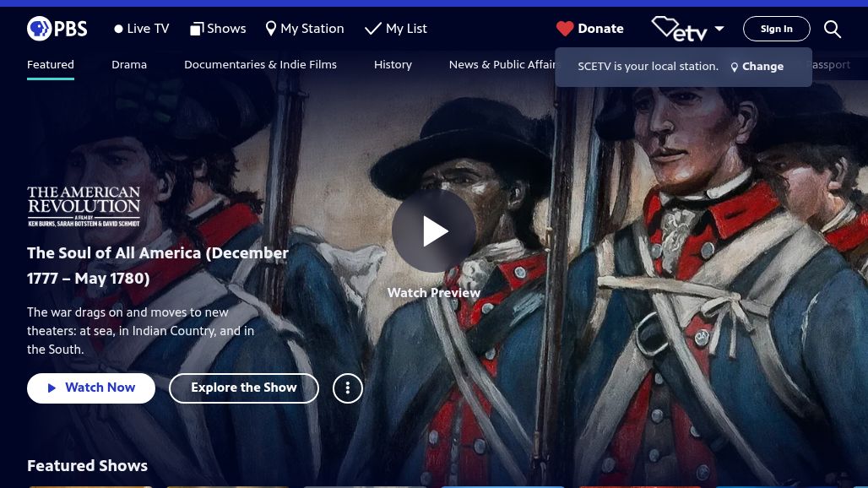This screenshot has width=868, height=488.
Task: Change the local station
Action: (x=757, y=67)
